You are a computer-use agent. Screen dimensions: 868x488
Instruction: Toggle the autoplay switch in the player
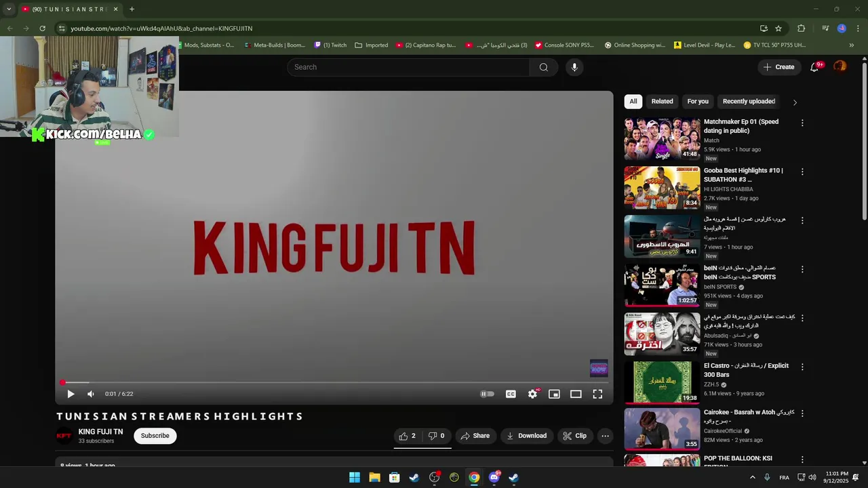click(487, 394)
